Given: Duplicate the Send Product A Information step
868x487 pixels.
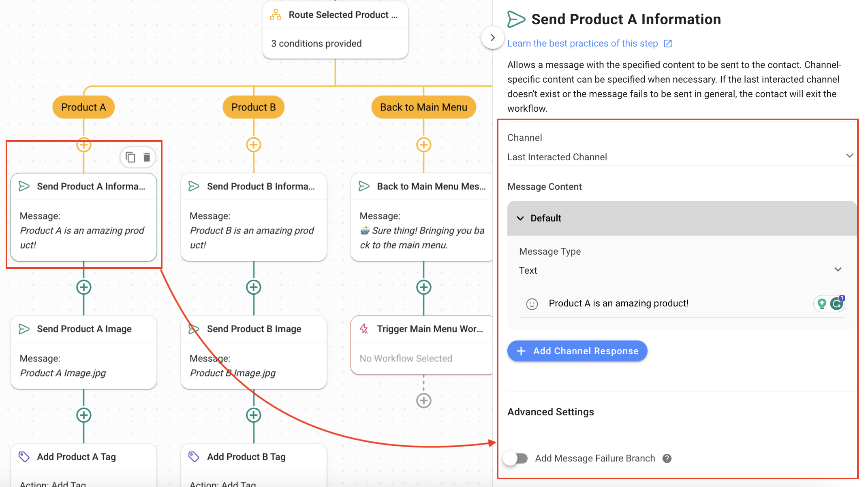Looking at the screenshot, I should [x=130, y=157].
